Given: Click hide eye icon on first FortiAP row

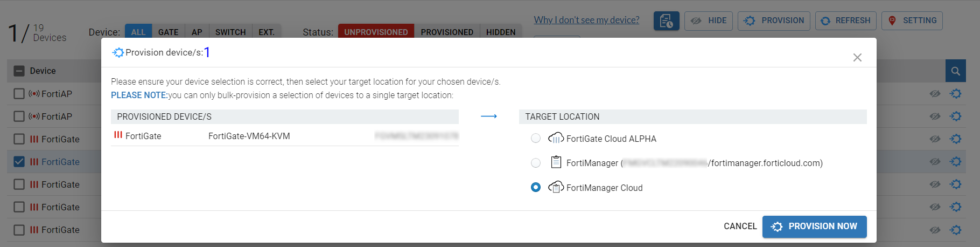Looking at the screenshot, I should (935, 94).
